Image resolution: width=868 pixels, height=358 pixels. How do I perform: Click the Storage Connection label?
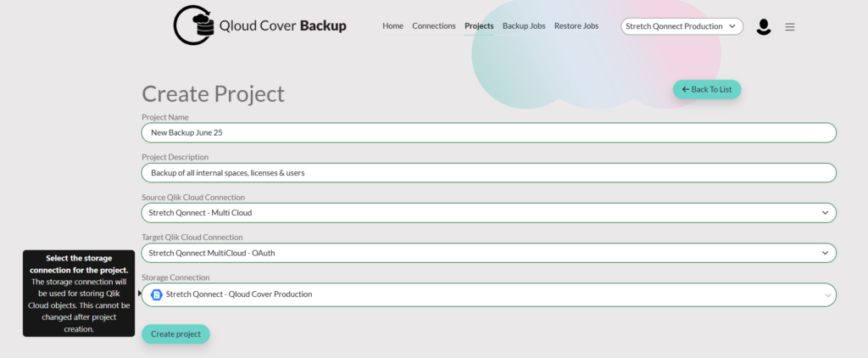[175, 277]
